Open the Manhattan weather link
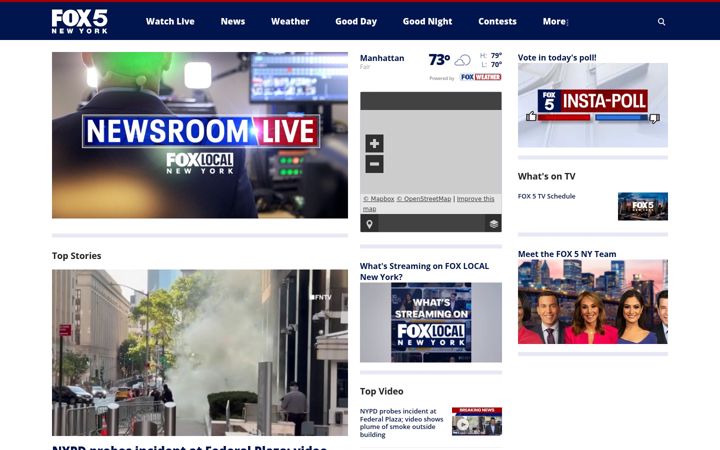 click(x=382, y=58)
